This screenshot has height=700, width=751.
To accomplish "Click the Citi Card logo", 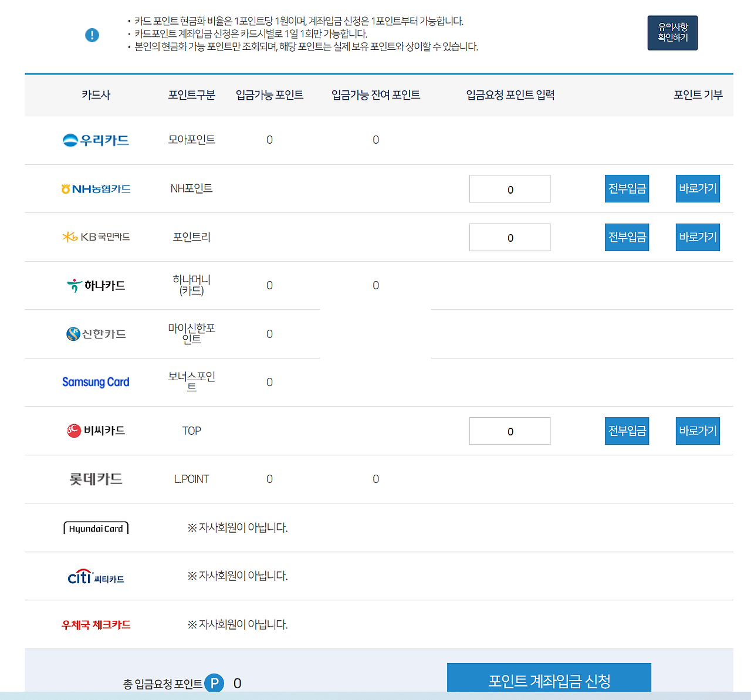I will [x=96, y=577].
